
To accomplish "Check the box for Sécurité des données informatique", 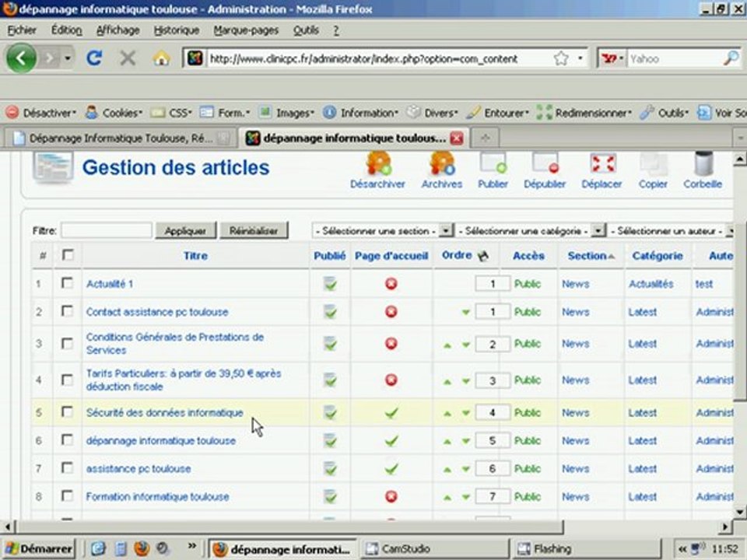I will (x=67, y=411).
